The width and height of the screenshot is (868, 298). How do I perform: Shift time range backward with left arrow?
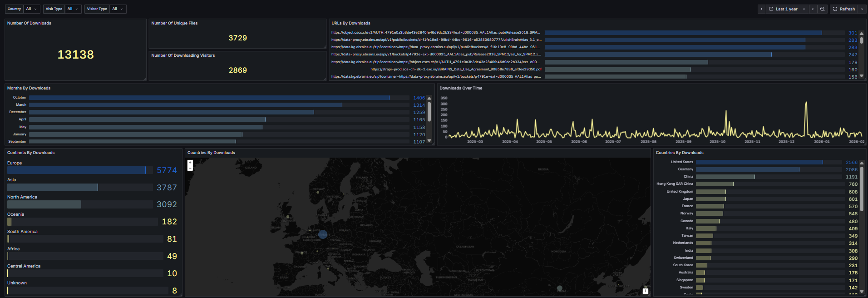(761, 9)
